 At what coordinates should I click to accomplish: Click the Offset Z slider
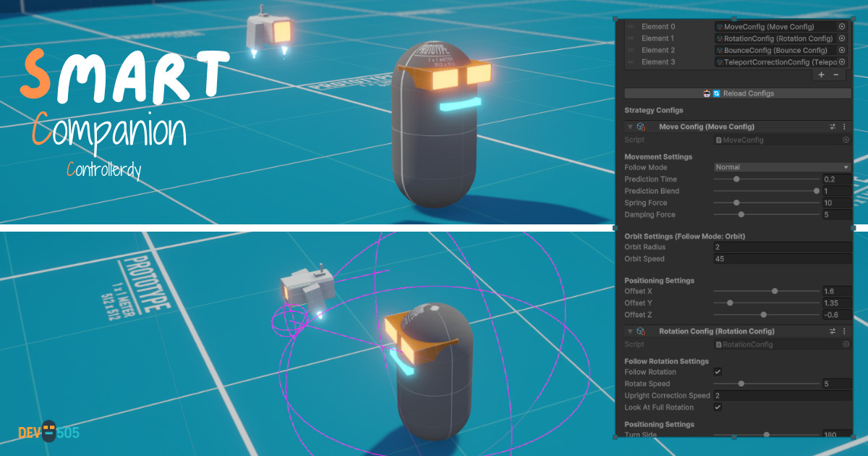point(765,315)
